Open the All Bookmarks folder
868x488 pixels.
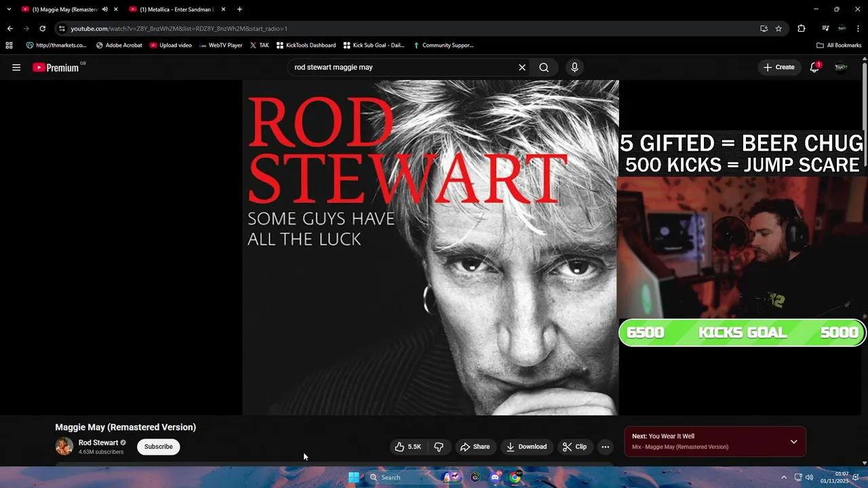pyautogui.click(x=839, y=45)
